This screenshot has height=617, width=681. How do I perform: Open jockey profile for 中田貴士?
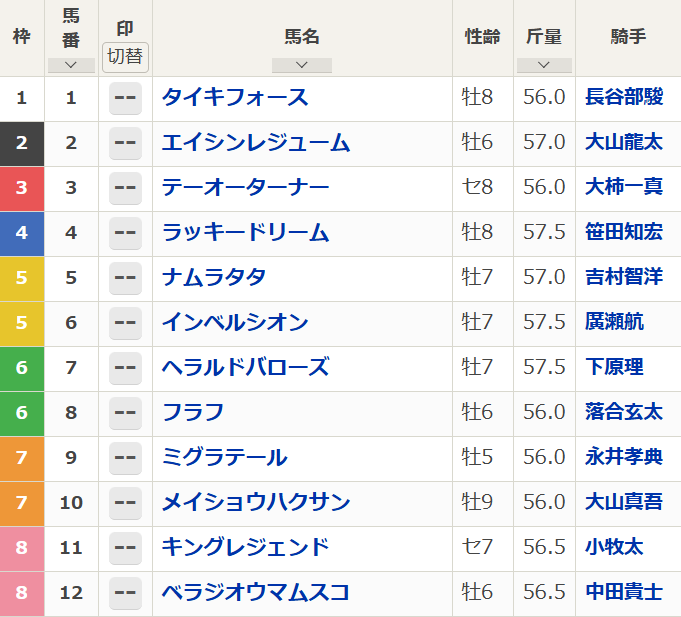tap(623, 593)
